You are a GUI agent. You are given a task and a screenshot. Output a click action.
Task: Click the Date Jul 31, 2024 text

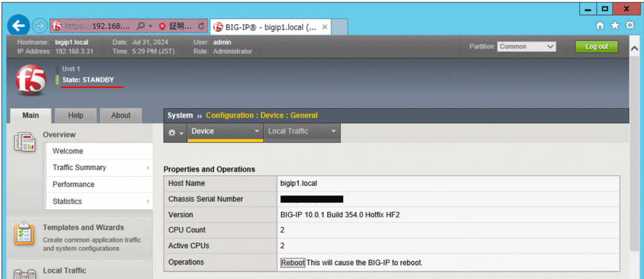[140, 42]
